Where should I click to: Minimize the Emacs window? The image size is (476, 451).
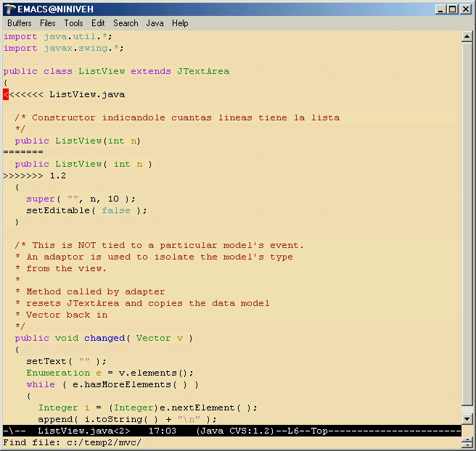(x=441, y=9)
